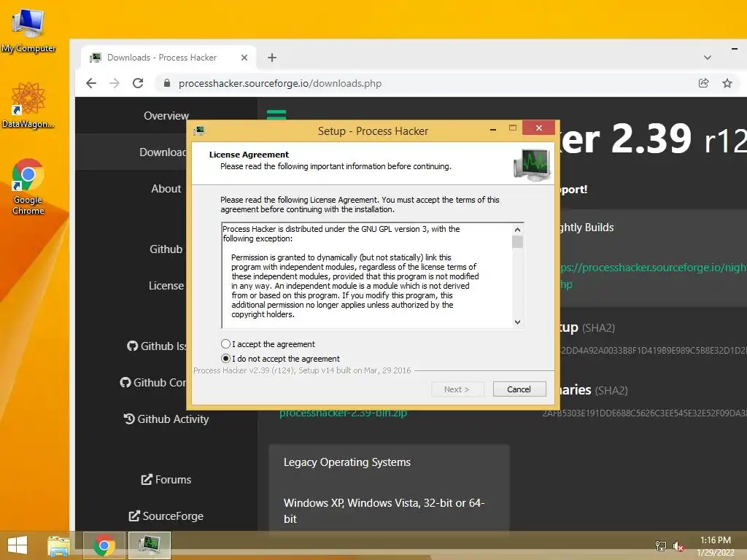Screen dimensions: 747x560
Task: Click processhacker-2.39-bin.zip download link
Action: pos(343,413)
